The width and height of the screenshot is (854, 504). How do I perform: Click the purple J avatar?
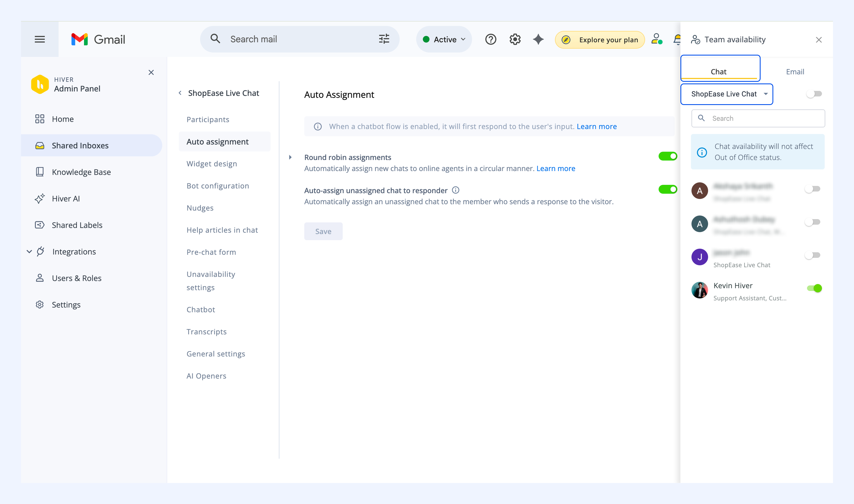[700, 257]
